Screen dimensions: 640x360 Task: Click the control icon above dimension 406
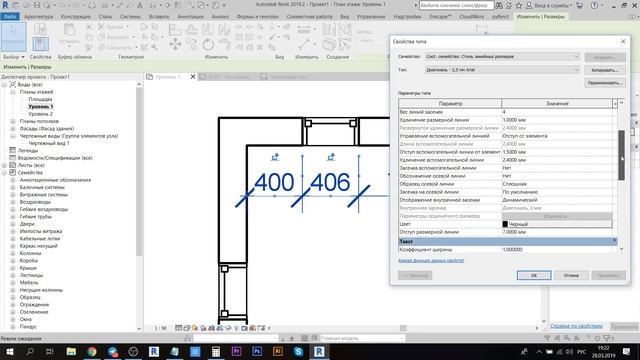pos(331,157)
